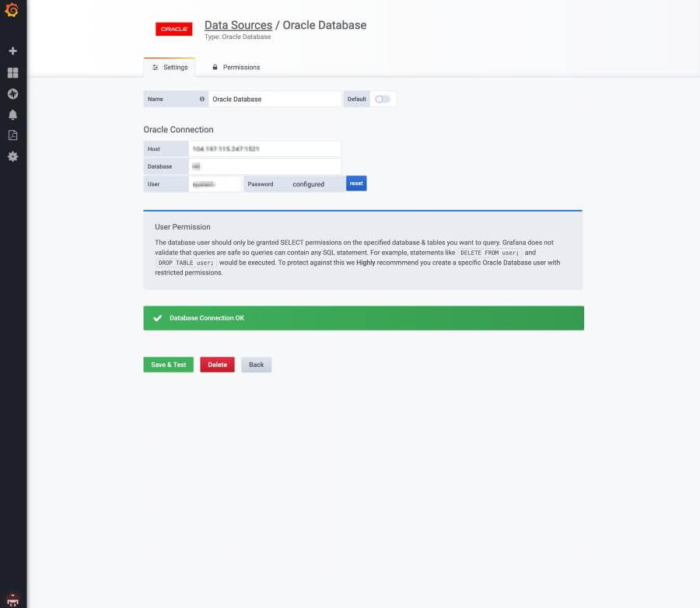
Task: Click into the Database input field
Action: [265, 166]
